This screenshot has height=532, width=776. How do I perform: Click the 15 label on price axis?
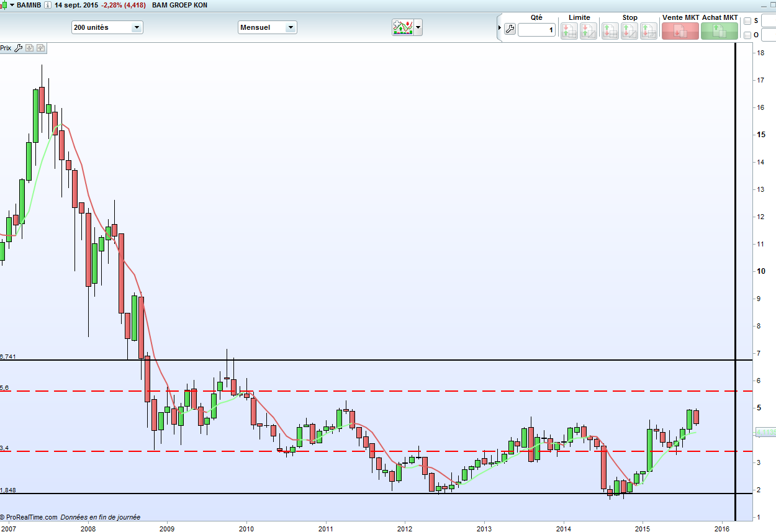tap(760, 135)
